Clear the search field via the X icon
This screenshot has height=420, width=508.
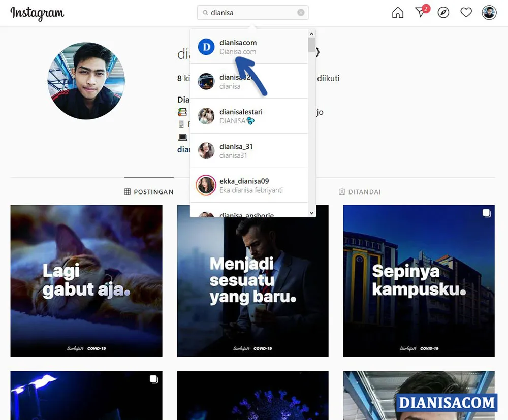(x=300, y=12)
